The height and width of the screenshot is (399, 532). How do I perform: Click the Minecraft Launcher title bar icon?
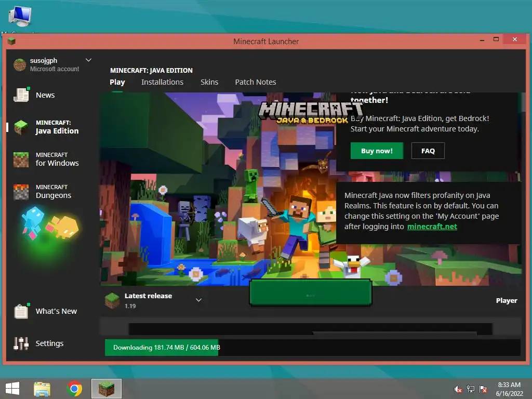point(11,42)
